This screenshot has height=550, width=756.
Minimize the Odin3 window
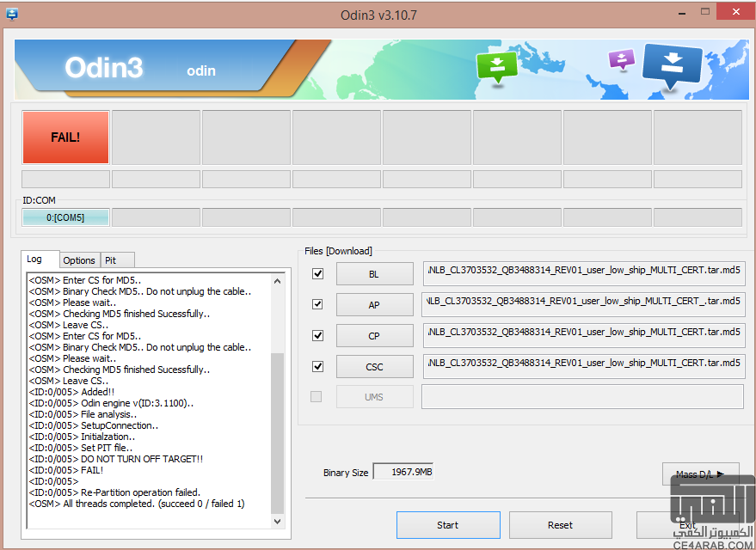(682, 13)
